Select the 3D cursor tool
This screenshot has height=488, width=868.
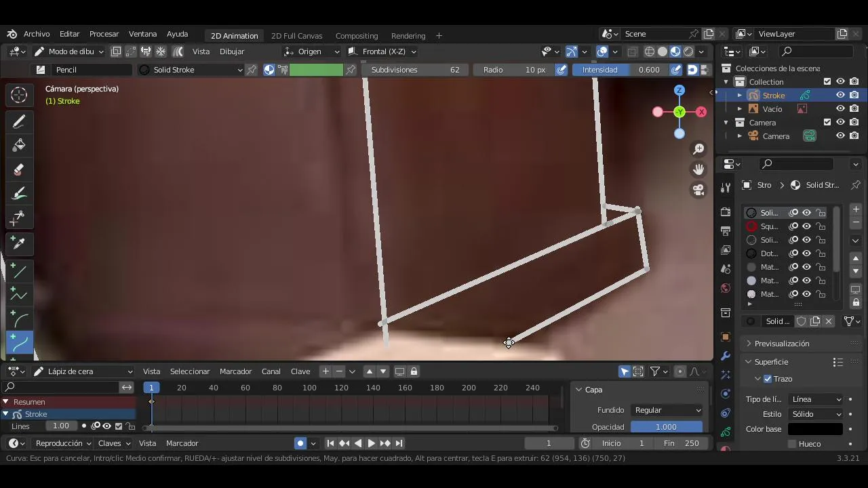(19, 96)
